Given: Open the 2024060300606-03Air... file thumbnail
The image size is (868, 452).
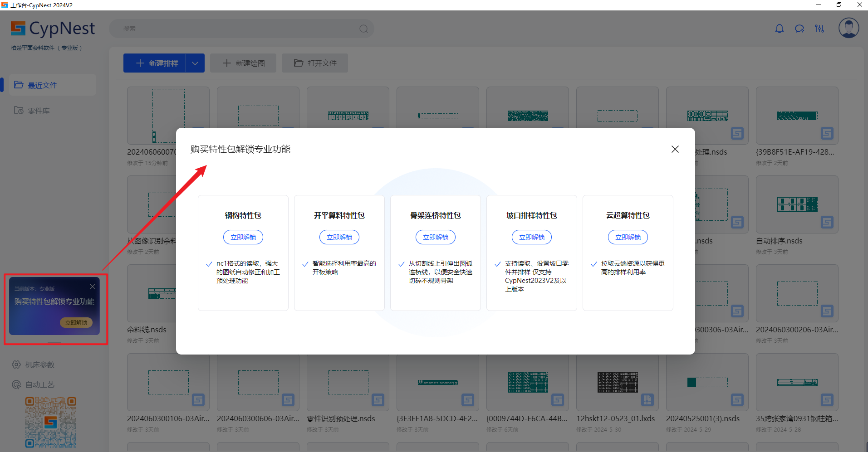Looking at the screenshot, I should coord(258,382).
